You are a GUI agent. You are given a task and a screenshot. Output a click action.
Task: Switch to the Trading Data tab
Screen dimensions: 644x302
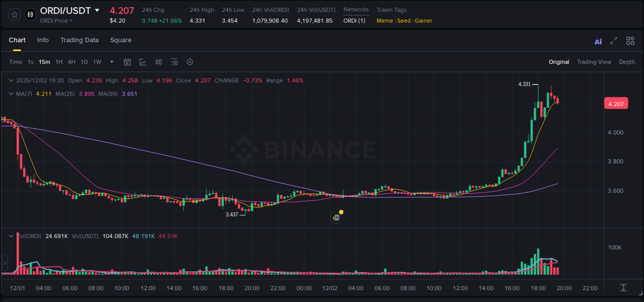tap(79, 40)
